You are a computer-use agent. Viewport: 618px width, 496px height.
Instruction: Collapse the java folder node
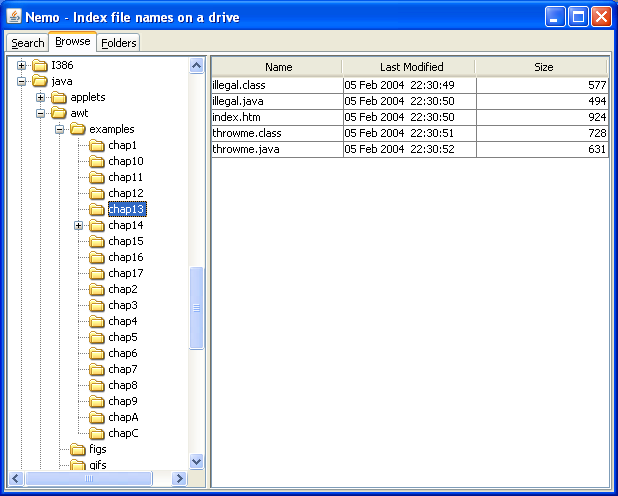pyautogui.click(x=22, y=82)
